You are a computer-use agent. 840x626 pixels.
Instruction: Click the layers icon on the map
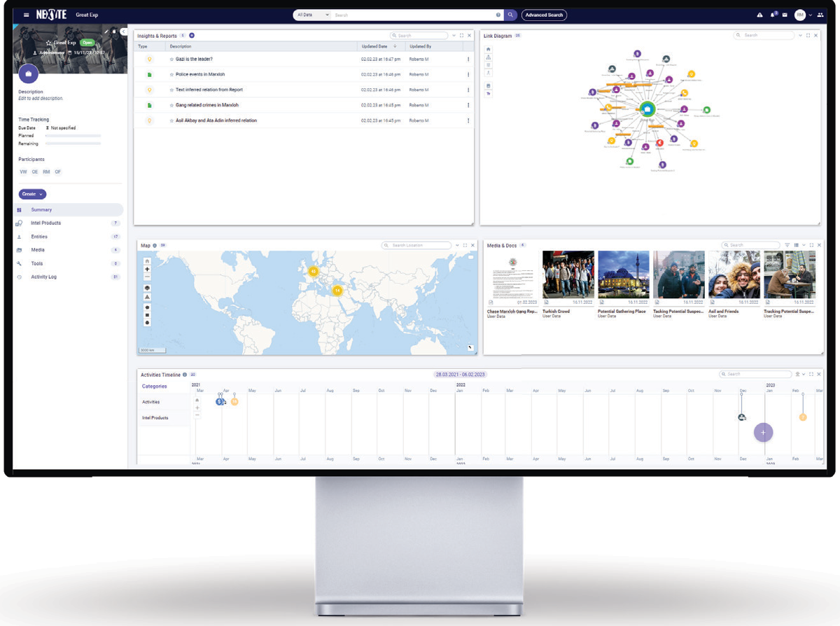147,288
